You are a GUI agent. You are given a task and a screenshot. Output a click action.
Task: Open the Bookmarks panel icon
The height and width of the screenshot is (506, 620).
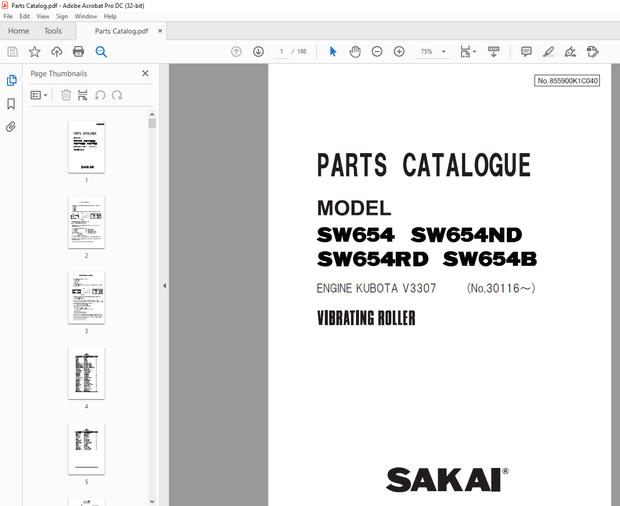coord(11,104)
